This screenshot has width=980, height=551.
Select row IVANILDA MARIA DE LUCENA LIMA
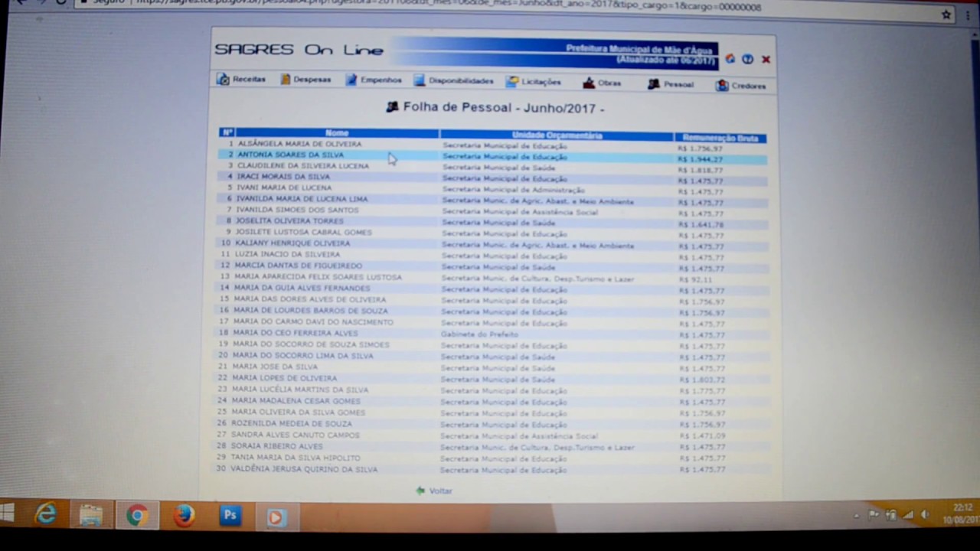(x=492, y=201)
